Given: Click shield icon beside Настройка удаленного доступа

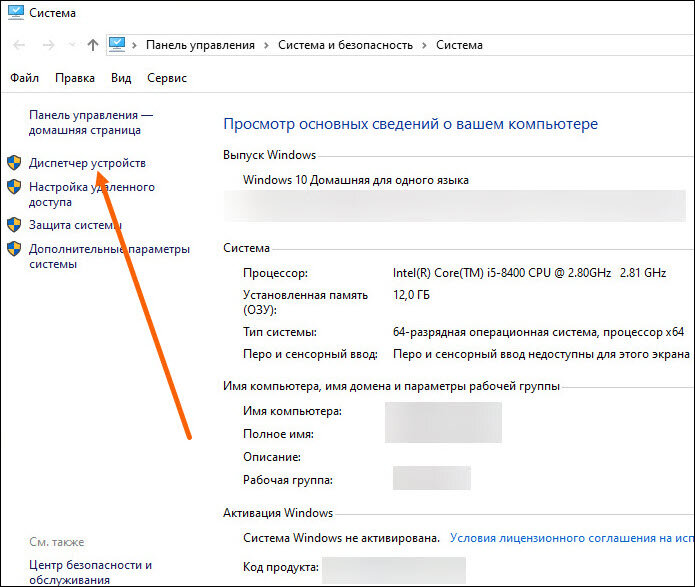Looking at the screenshot, I should point(14,187).
